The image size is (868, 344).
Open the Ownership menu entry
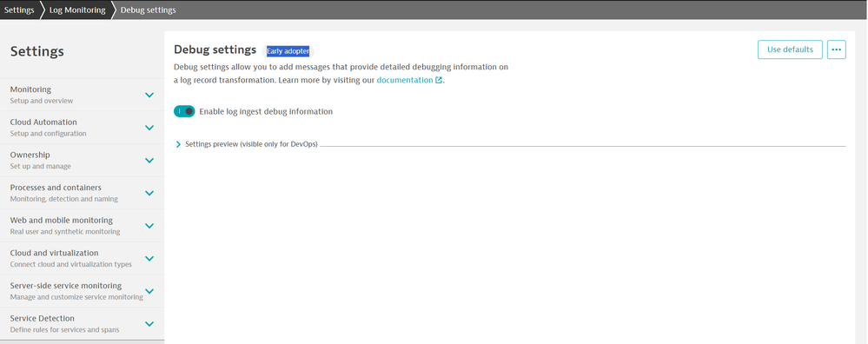click(x=82, y=160)
